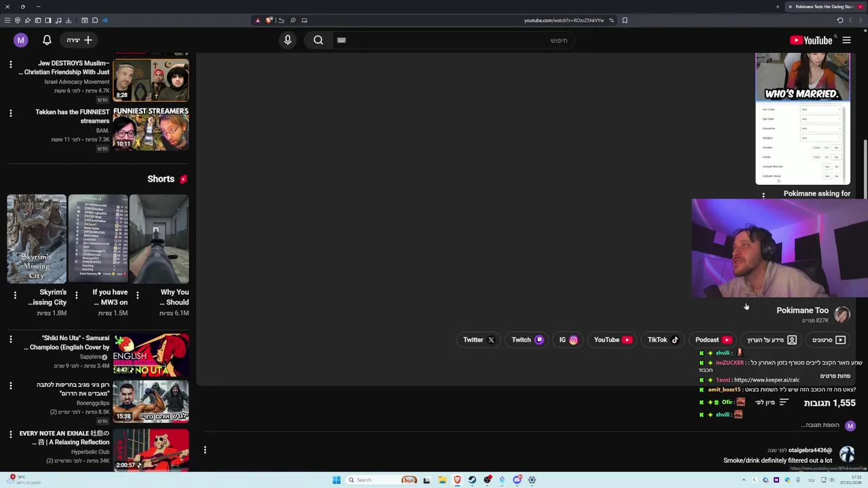This screenshot has width=868, height=488.
Task: Open the Windows Start menu
Action: tap(336, 480)
